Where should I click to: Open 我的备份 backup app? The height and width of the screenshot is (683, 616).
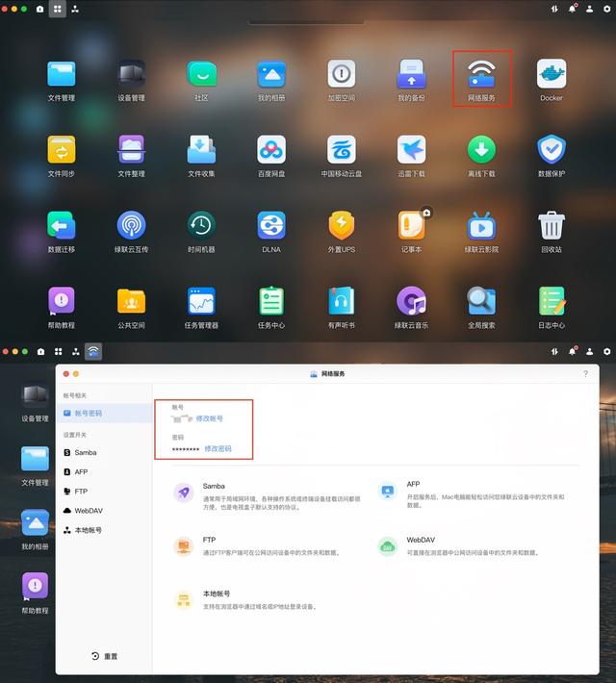click(x=411, y=79)
